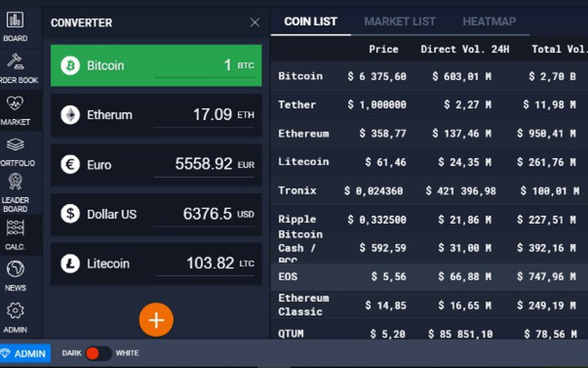The width and height of the screenshot is (588, 368).
Task: Select Ethereum in the coin list
Action: point(303,134)
